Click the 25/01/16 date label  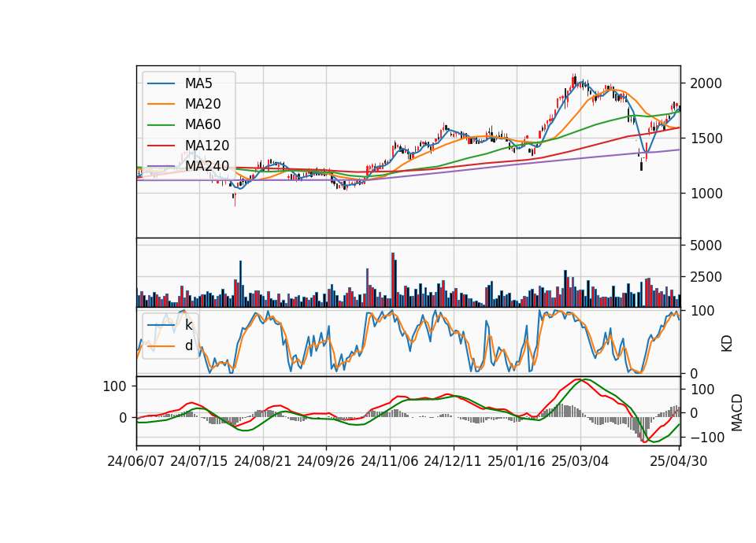[x=517, y=462]
